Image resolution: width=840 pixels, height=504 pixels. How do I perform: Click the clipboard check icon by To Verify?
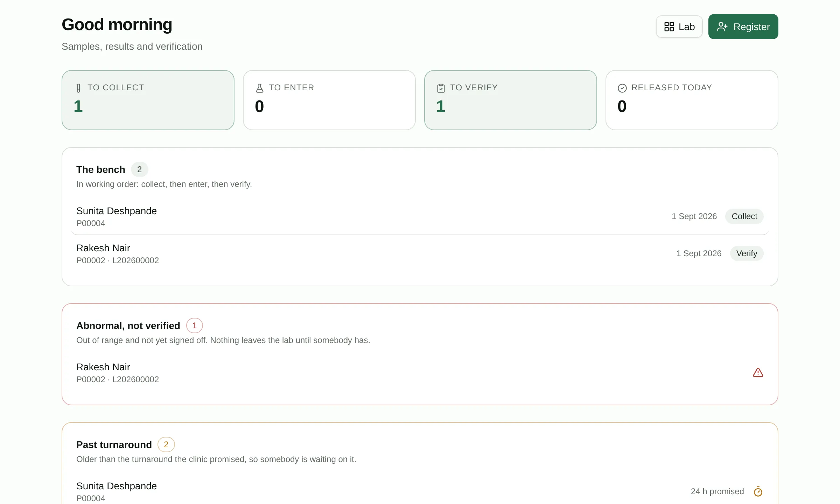[441, 88]
